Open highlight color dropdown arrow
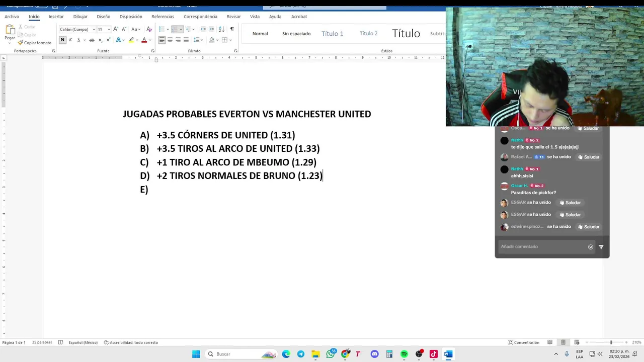The width and height of the screenshot is (644, 362). click(x=137, y=40)
